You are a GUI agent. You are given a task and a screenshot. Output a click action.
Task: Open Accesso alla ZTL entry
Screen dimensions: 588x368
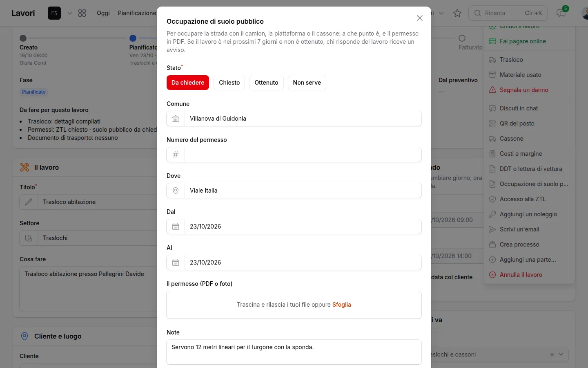pyautogui.click(x=529, y=199)
